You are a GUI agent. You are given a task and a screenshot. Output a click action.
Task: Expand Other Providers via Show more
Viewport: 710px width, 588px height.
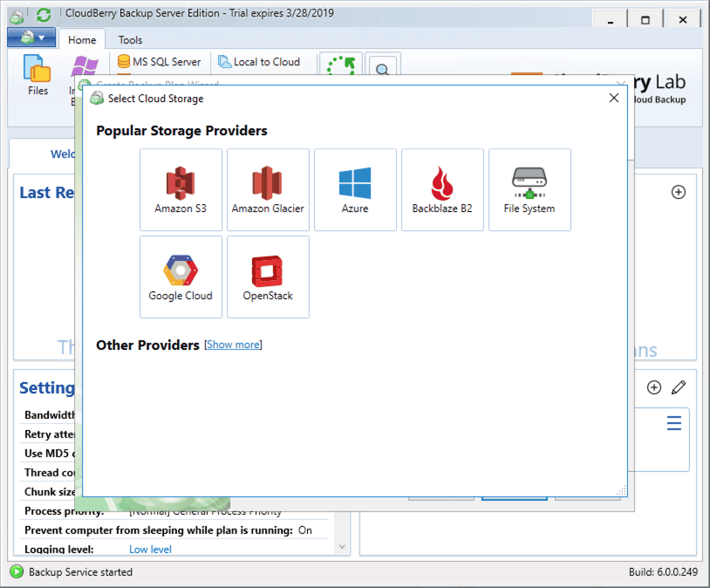coord(233,344)
